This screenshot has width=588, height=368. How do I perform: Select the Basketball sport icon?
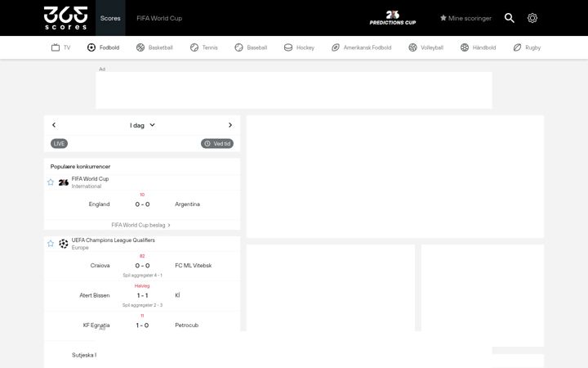(x=140, y=47)
